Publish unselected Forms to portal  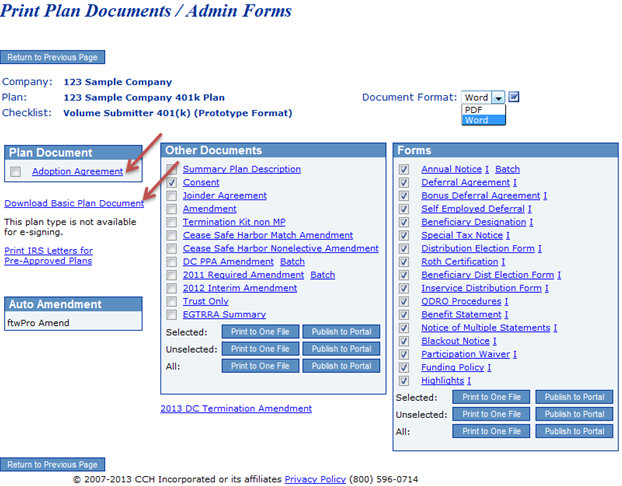(x=574, y=414)
